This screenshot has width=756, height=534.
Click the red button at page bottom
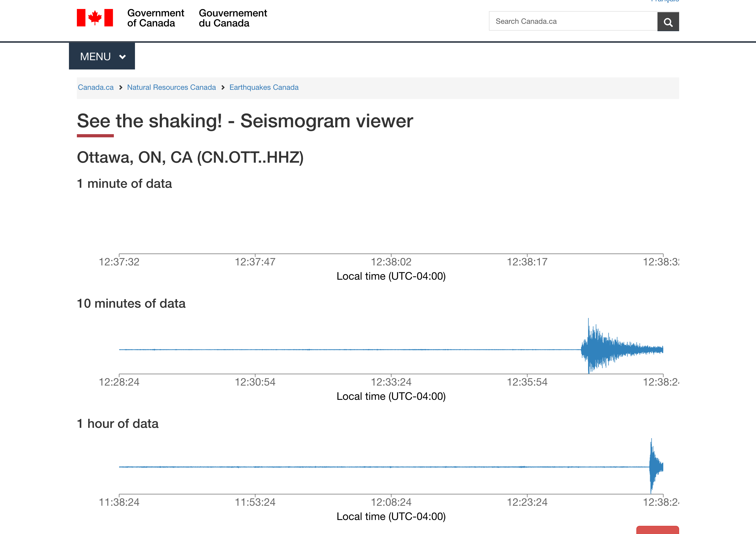657,530
